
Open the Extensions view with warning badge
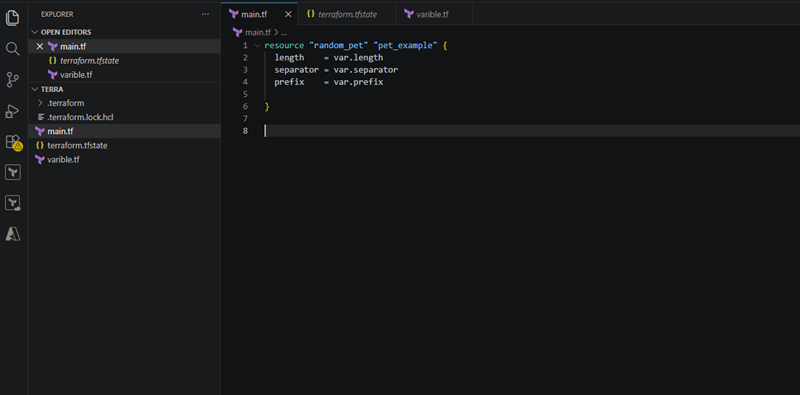[13, 142]
